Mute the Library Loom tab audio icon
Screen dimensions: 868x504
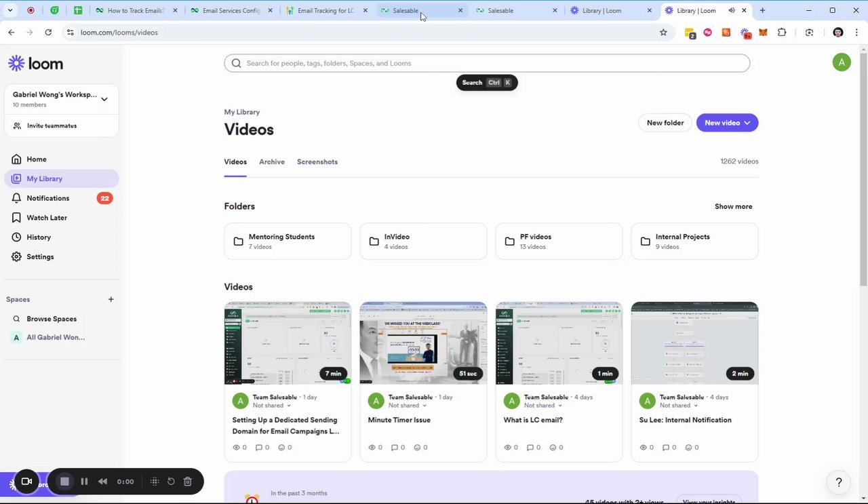(731, 10)
